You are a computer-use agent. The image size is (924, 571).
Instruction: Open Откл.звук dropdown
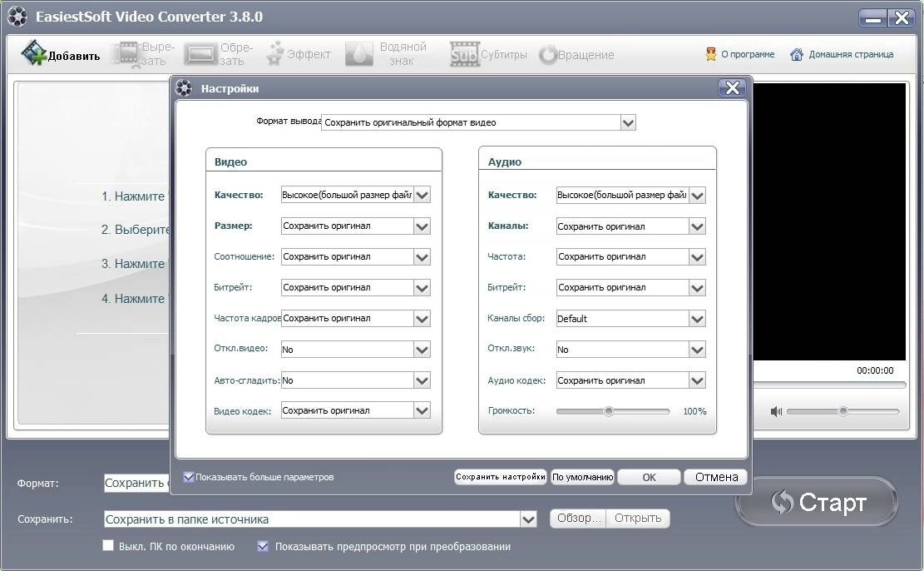pyautogui.click(x=697, y=350)
